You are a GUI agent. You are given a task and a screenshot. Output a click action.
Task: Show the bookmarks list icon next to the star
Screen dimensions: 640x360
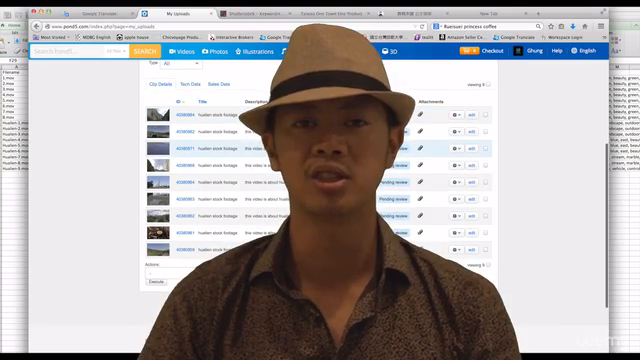[562, 26]
